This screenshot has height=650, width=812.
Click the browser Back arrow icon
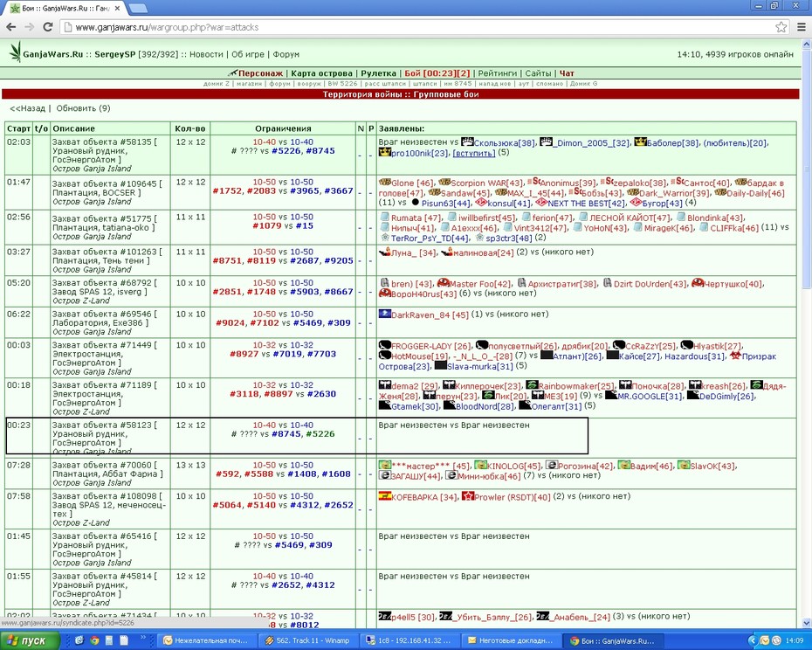[x=10, y=27]
